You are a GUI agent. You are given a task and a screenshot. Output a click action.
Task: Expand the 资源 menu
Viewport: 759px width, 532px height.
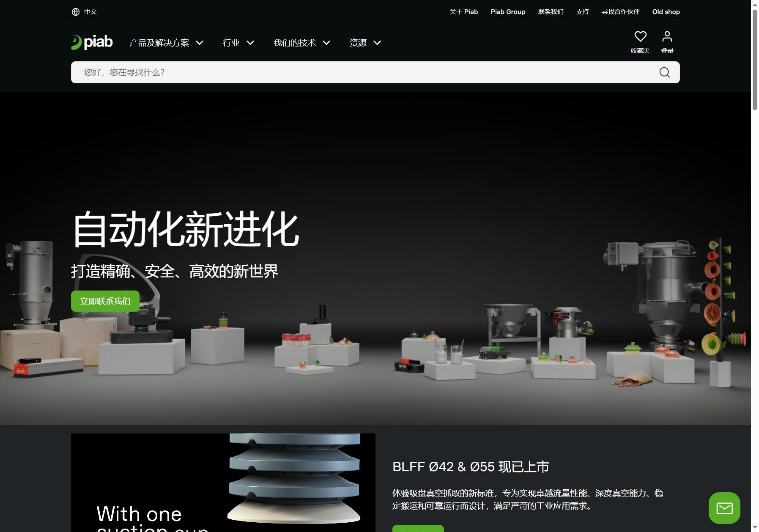[365, 43]
